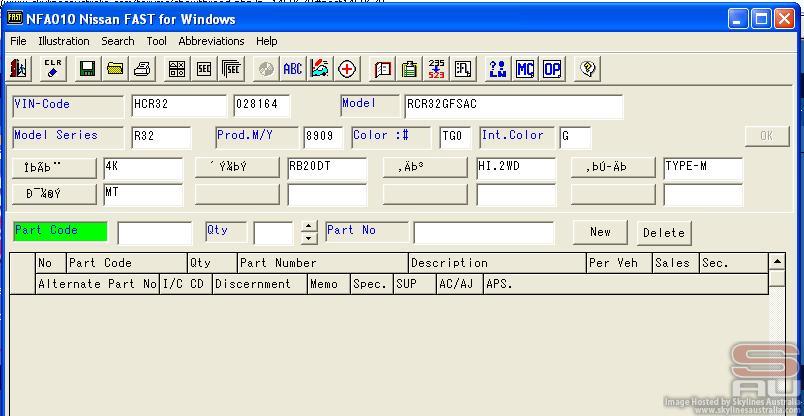The width and height of the screenshot is (804, 416).
Task: Open the Search menu
Action: click(117, 41)
